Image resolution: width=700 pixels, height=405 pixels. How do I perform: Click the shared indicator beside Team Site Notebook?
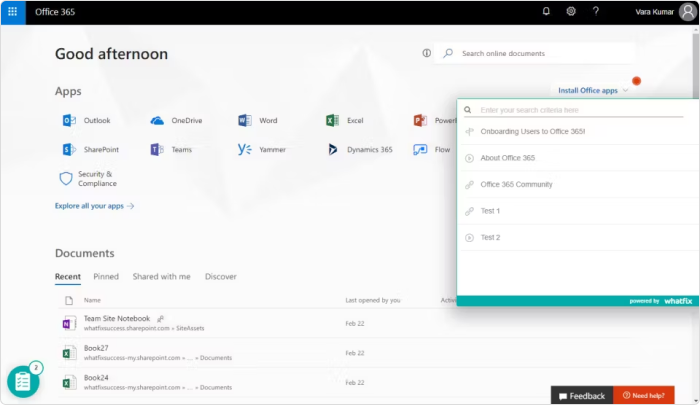[x=160, y=318]
